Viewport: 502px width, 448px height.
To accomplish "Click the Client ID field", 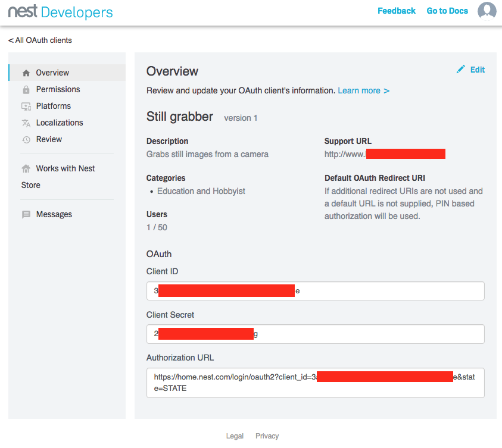I will (x=316, y=291).
